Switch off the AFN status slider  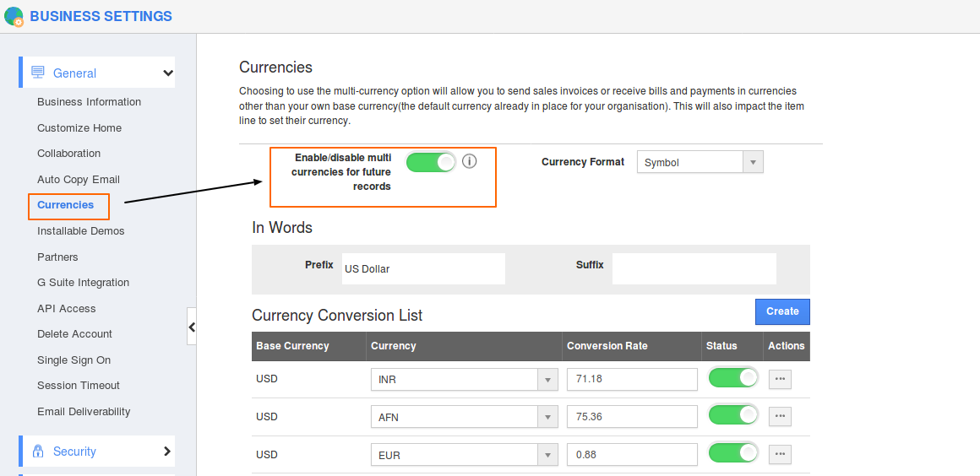click(732, 415)
